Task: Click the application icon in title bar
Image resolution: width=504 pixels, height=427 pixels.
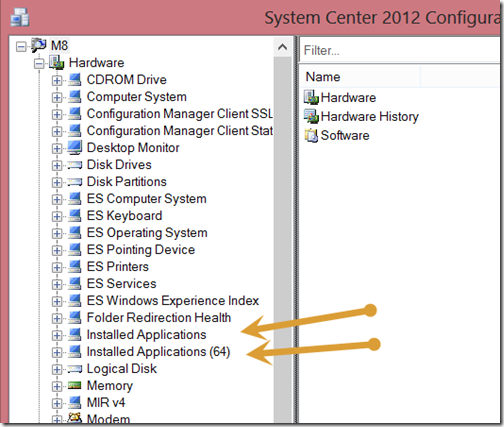Action: click(20, 17)
